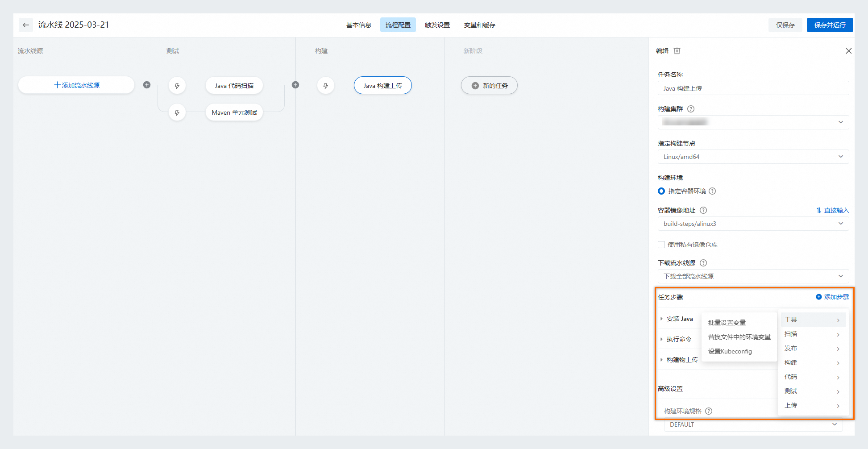Switch to the 变量和缓存 tab

480,25
